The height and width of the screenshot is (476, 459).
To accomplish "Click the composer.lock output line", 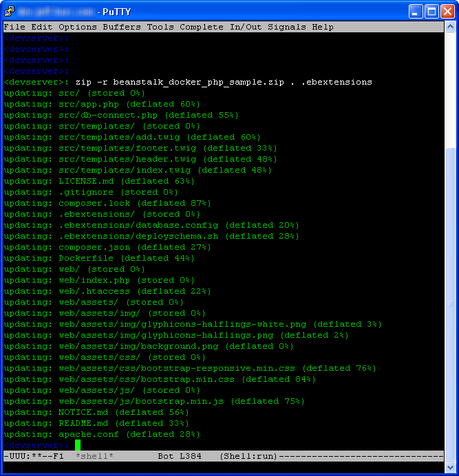I will click(x=107, y=203).
